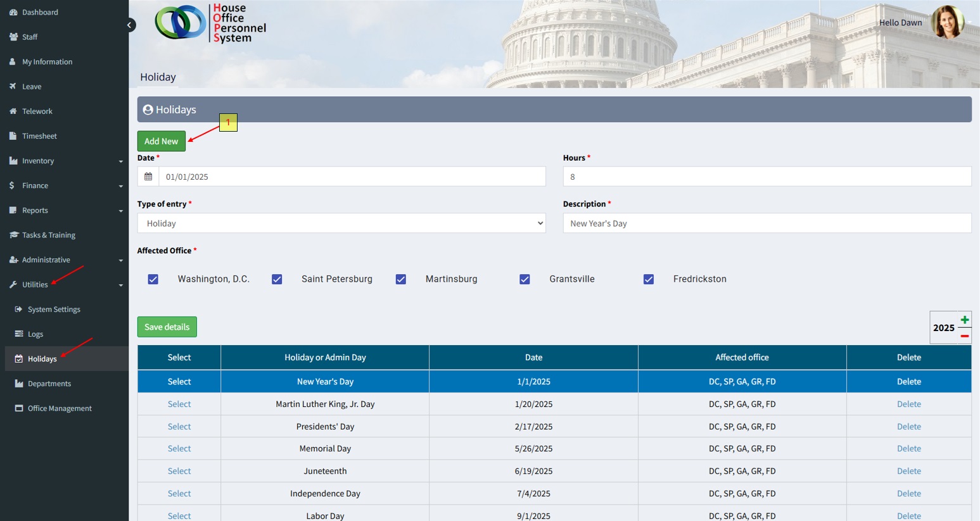The height and width of the screenshot is (521, 980).
Task: Click the Dashboard icon in sidebar
Action: pyautogui.click(x=13, y=12)
